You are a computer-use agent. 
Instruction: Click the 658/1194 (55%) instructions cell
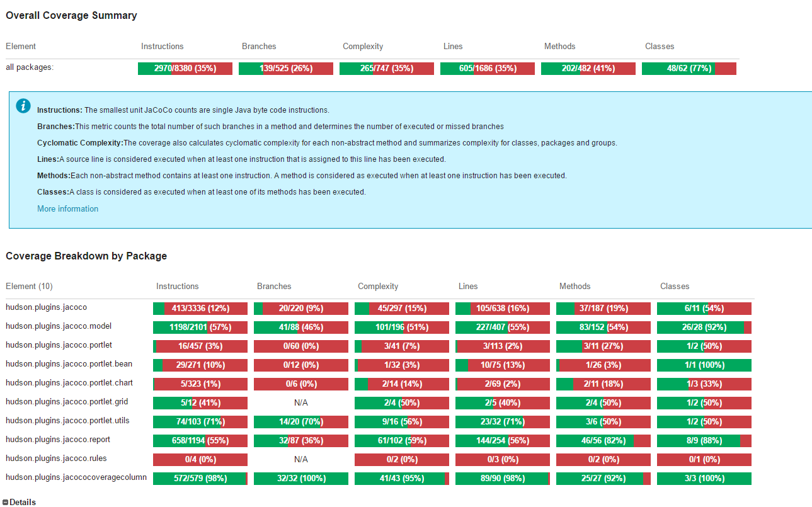(x=200, y=441)
